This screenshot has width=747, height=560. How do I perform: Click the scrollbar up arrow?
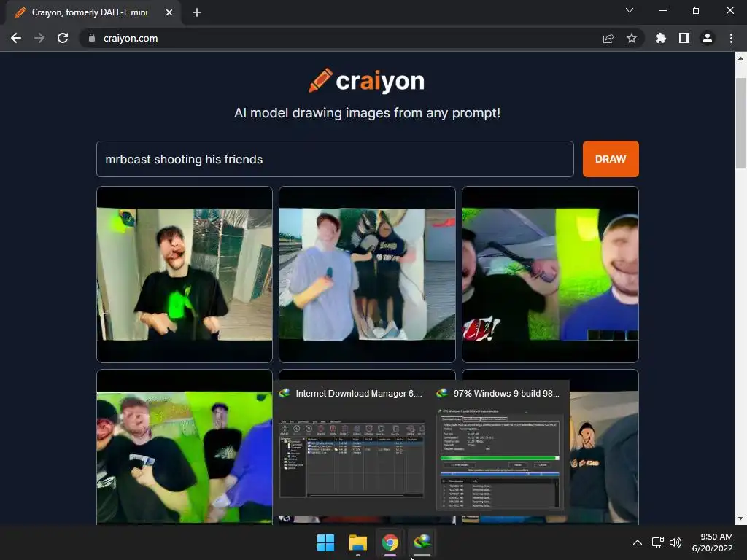740,58
